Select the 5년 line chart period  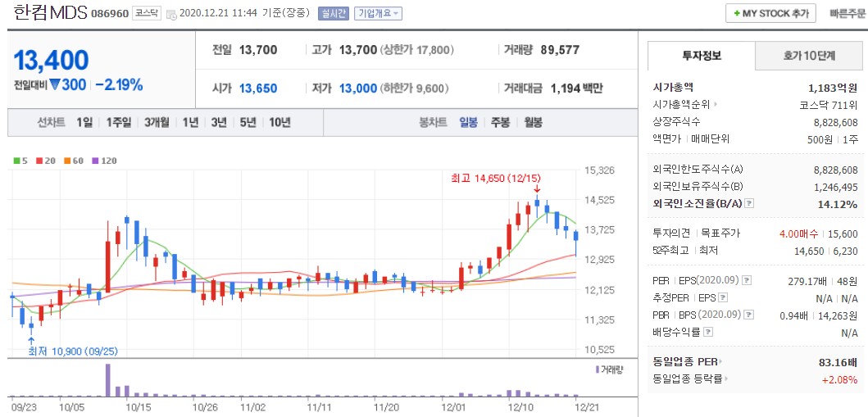(248, 123)
